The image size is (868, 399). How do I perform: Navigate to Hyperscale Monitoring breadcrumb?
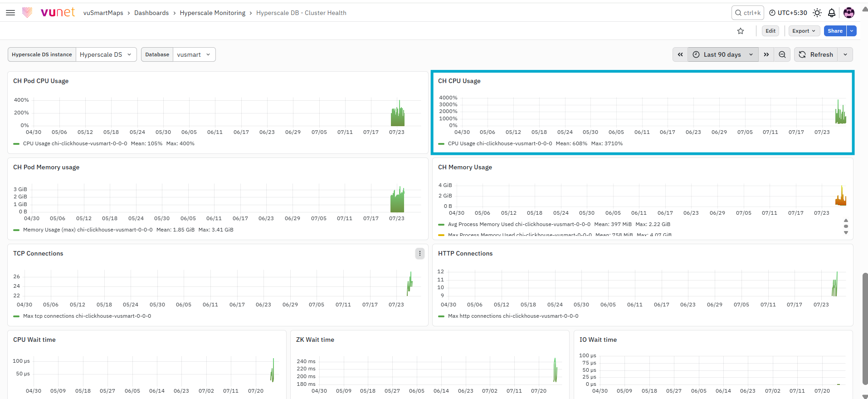coord(213,13)
